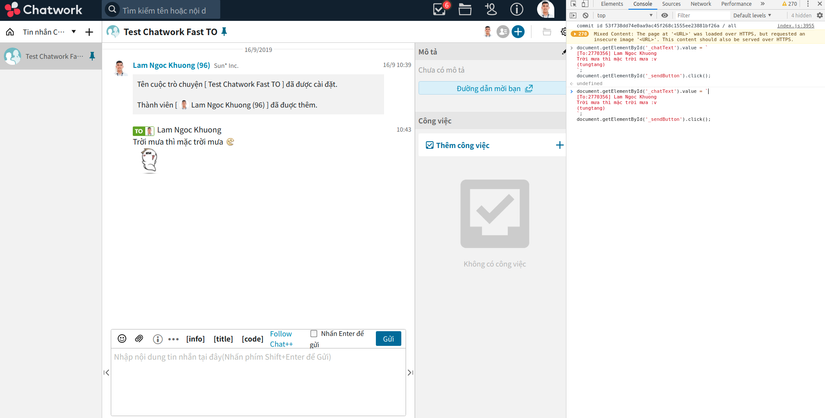Open index.js:3955 source link in console
The height and width of the screenshot is (418, 825).
pos(796,25)
